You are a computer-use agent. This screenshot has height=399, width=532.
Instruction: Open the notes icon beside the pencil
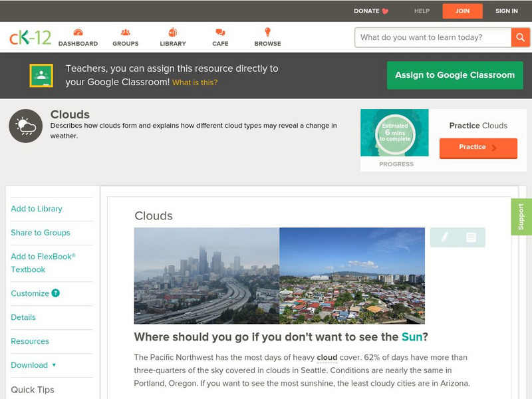click(x=471, y=237)
